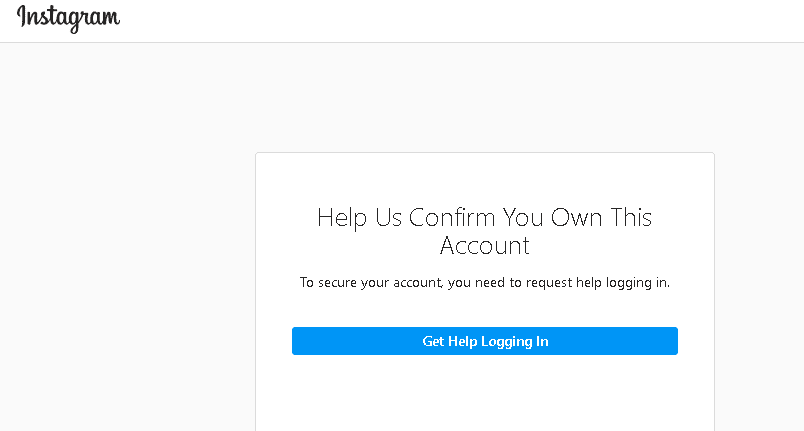Click the 'To secure your account' description text
This screenshot has height=431, width=804.
[484, 283]
